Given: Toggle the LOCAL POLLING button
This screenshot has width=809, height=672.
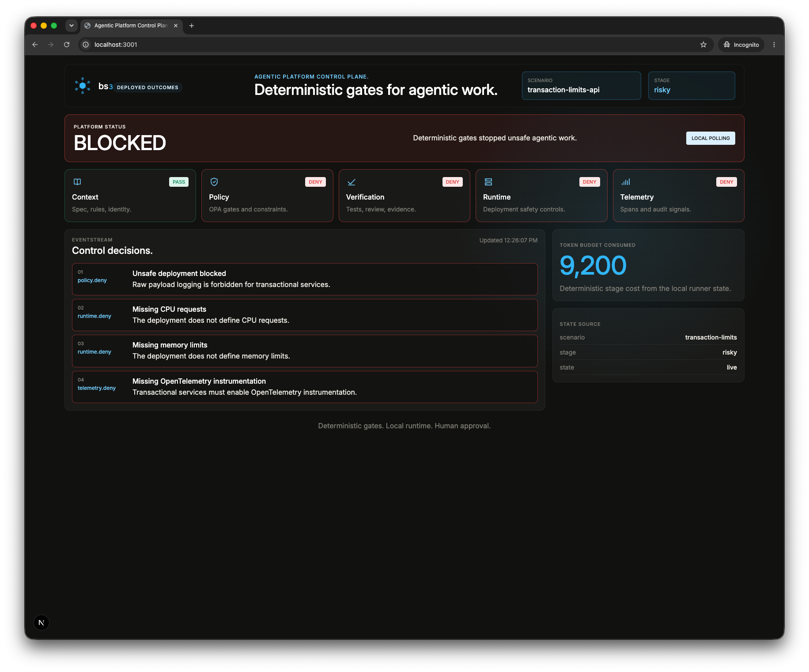Looking at the screenshot, I should pyautogui.click(x=711, y=138).
